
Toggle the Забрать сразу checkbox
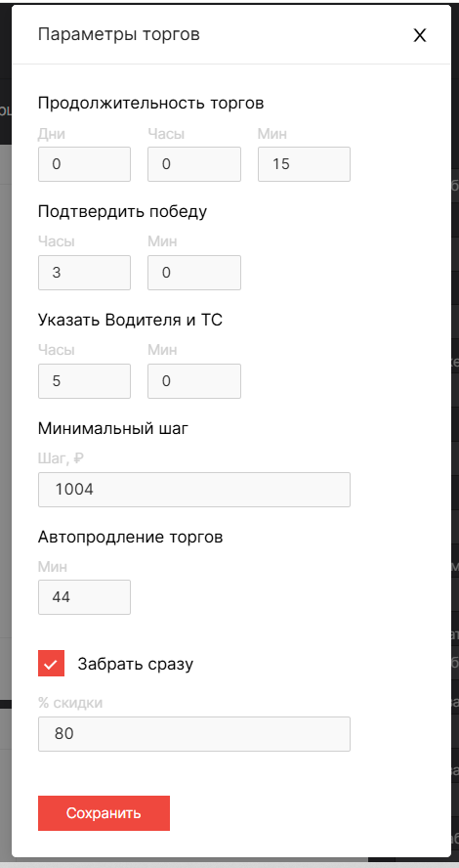coord(52,663)
